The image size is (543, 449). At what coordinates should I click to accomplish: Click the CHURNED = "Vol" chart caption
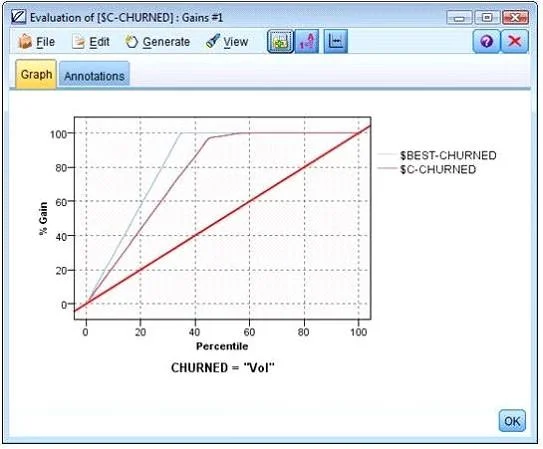[223, 368]
